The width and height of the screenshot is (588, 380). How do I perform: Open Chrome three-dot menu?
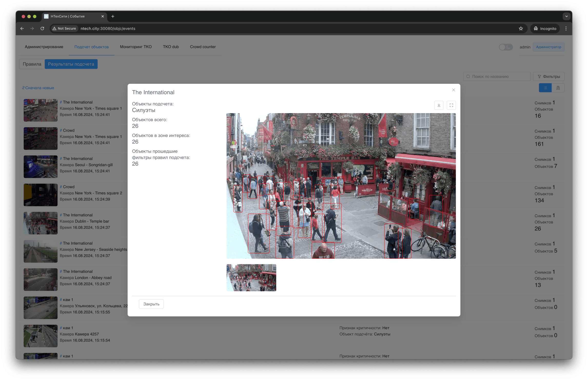pyautogui.click(x=566, y=28)
